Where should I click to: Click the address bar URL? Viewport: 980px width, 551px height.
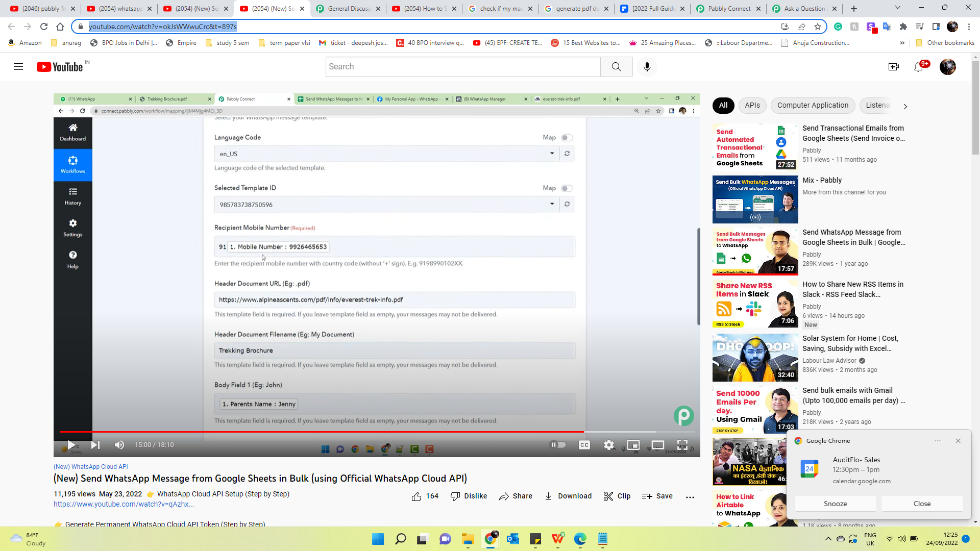[x=163, y=27]
